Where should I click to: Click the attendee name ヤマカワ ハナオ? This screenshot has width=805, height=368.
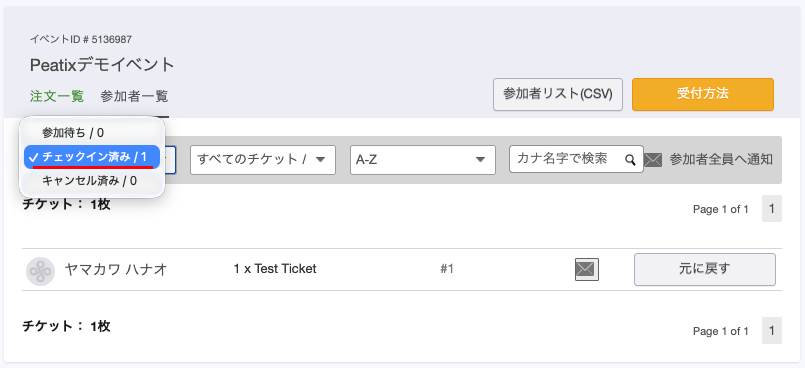click(116, 269)
